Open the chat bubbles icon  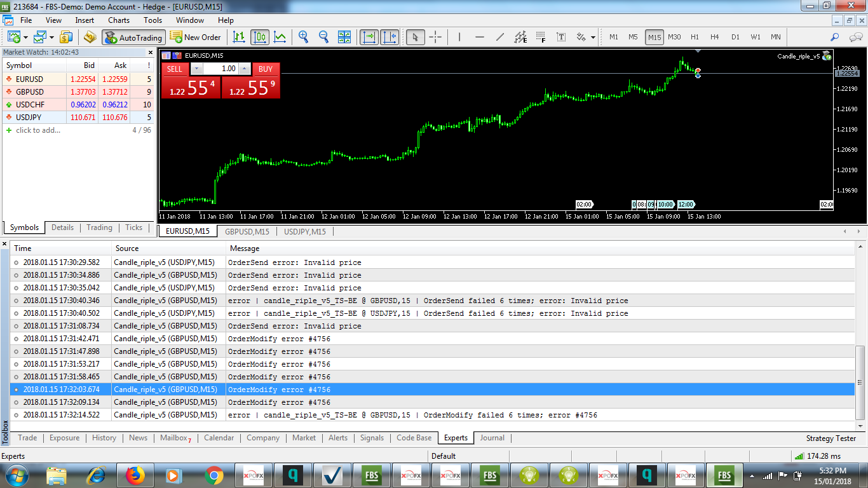[x=855, y=37]
